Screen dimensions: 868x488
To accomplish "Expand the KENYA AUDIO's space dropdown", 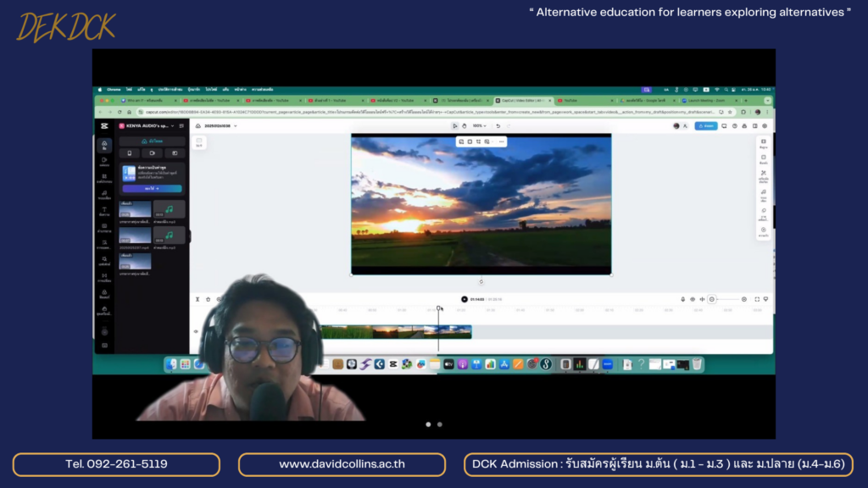I will pyautogui.click(x=173, y=125).
